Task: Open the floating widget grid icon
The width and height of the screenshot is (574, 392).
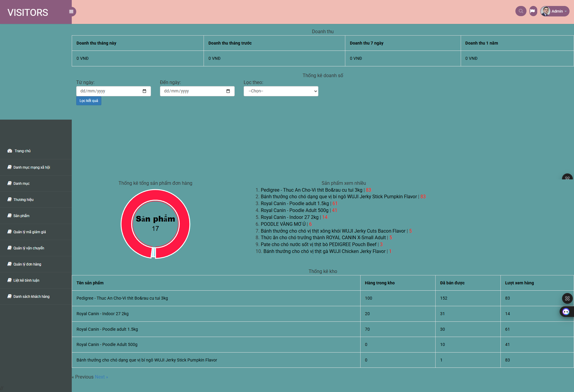Action: pyautogui.click(x=567, y=298)
